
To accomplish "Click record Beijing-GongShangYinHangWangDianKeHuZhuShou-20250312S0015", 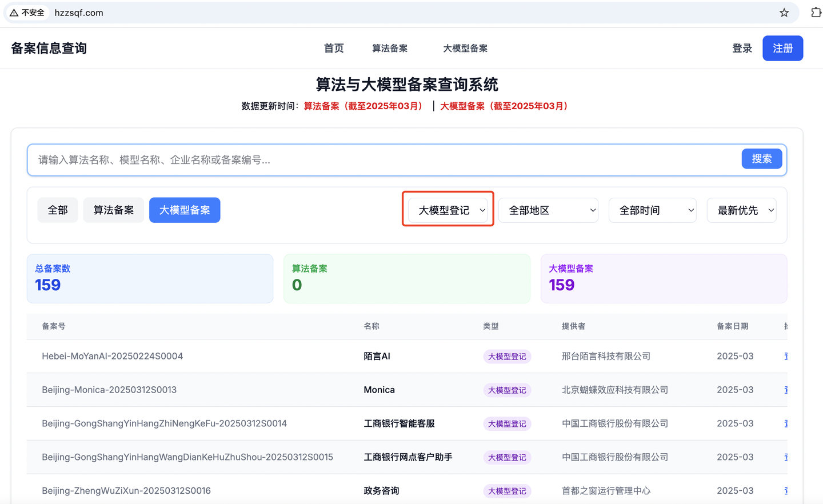I will click(187, 457).
